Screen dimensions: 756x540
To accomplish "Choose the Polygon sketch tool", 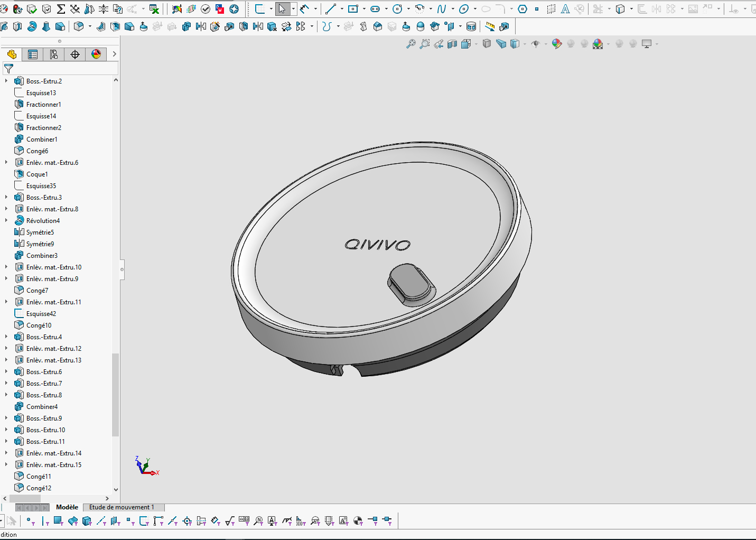I will [x=522, y=9].
